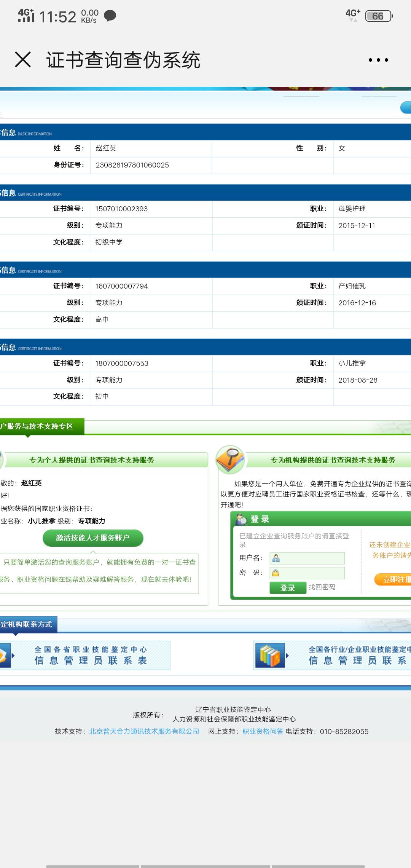Click 辽宁省职业技能鉴定中心 footer text
The width and height of the screenshot is (411, 868).
click(x=233, y=710)
